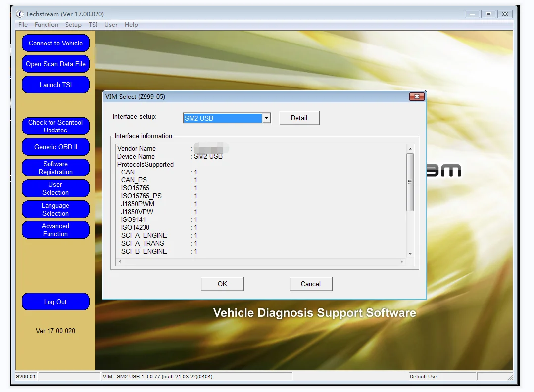Open the User menu
The height and width of the screenshot is (392, 534).
[111, 25]
